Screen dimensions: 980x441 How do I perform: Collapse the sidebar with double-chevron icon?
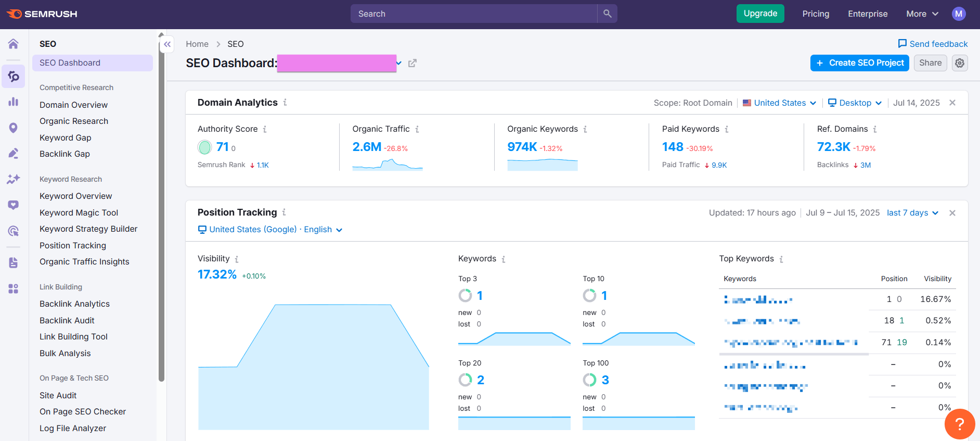(x=167, y=44)
